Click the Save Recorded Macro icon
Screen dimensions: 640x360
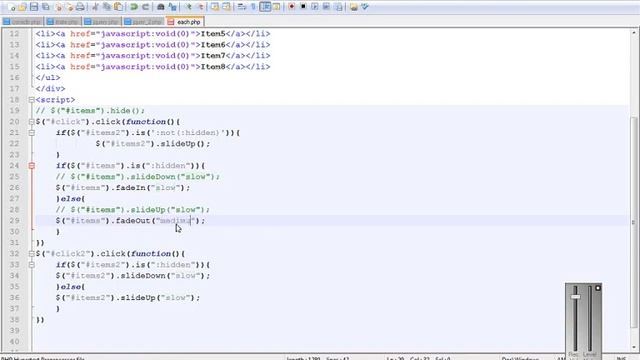tap(338, 7)
